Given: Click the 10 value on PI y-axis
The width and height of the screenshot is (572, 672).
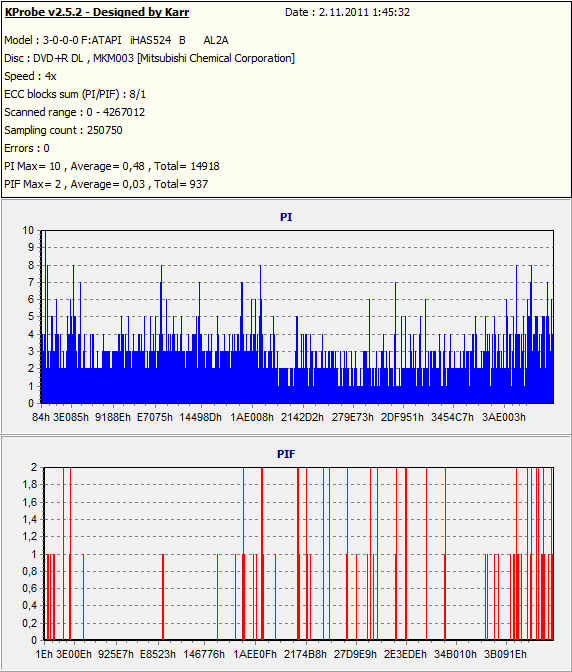Looking at the screenshot, I should 28,231.
